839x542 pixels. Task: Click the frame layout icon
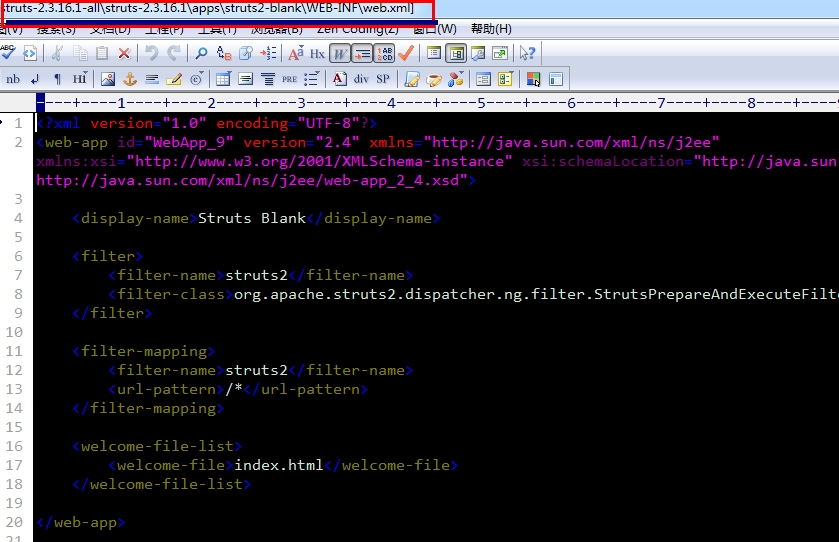tap(555, 79)
